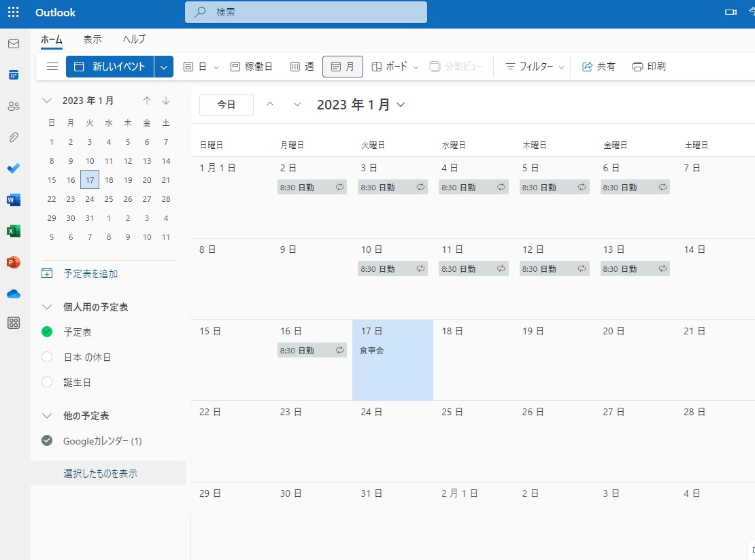Open Mail from the left sidebar
This screenshot has width=755, height=560.
pos(14,43)
